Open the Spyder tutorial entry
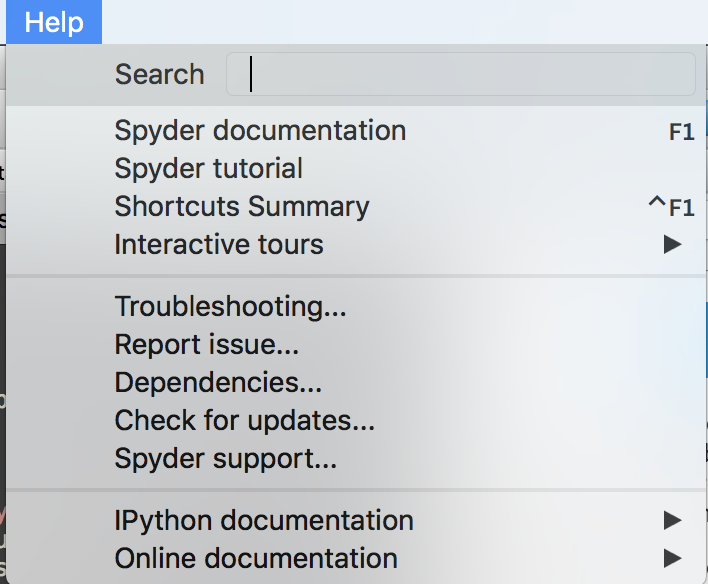This screenshot has height=584, width=708. click(x=356, y=169)
